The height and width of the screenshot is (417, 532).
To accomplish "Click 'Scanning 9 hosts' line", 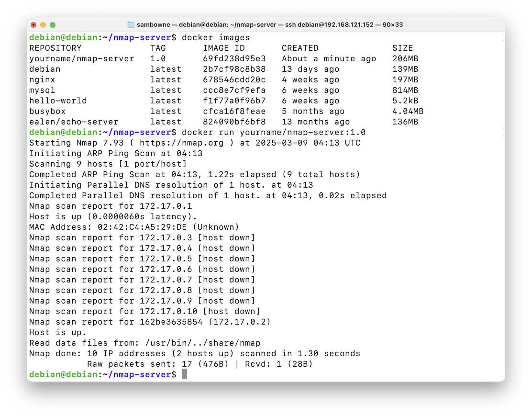I will click(108, 164).
